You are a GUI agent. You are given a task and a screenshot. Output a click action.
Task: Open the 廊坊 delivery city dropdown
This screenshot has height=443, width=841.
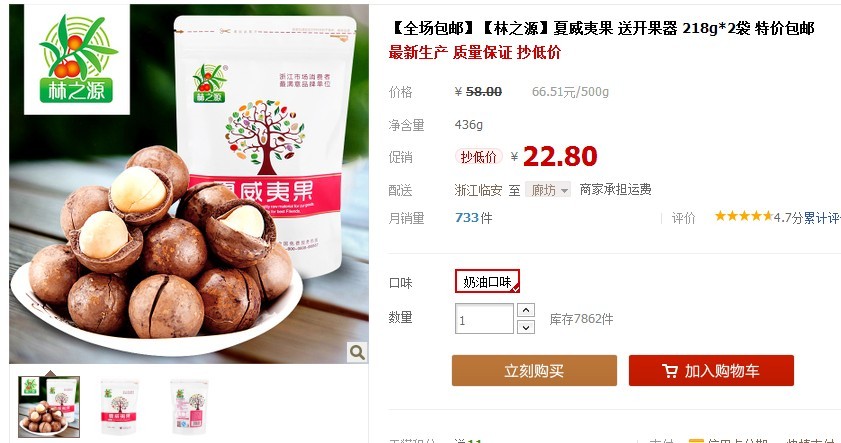tap(548, 189)
